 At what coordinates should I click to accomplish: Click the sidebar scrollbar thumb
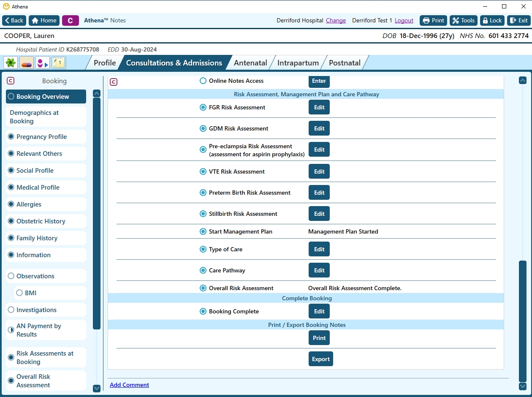pos(97,214)
